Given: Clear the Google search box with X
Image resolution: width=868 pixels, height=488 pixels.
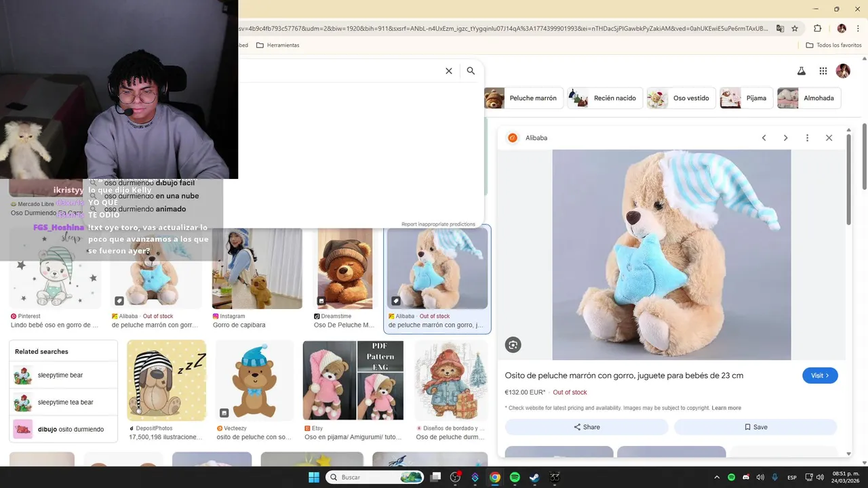Looking at the screenshot, I should coord(448,70).
